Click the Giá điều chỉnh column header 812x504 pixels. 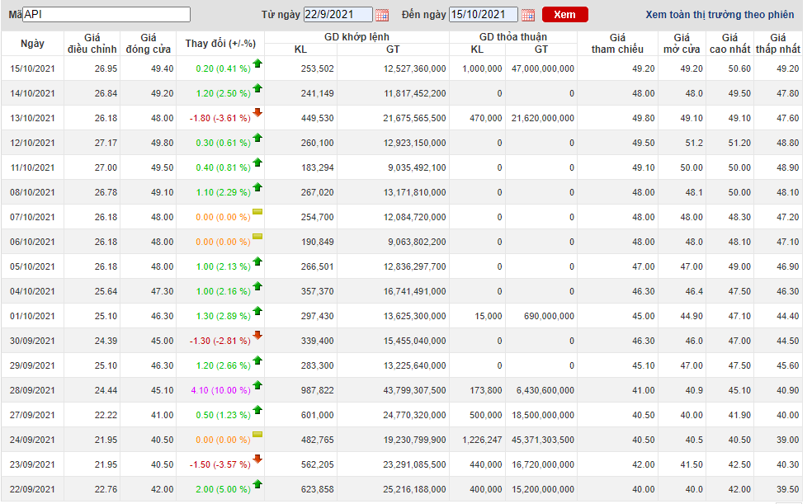[92, 44]
